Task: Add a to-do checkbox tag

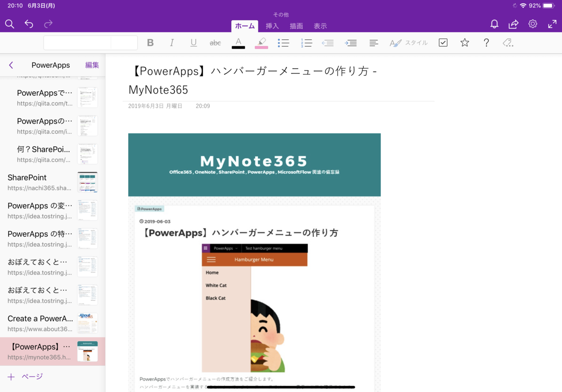Action: pyautogui.click(x=443, y=43)
